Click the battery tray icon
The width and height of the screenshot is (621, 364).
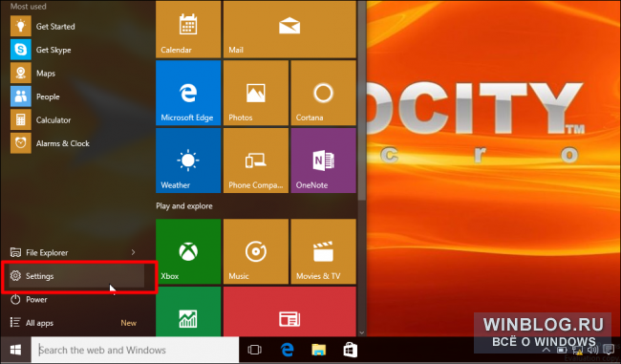(x=562, y=350)
